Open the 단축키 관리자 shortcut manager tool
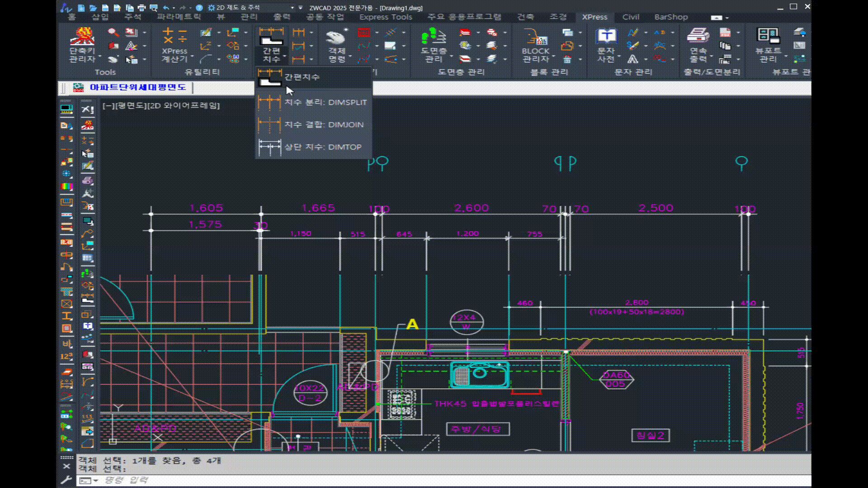 82,37
